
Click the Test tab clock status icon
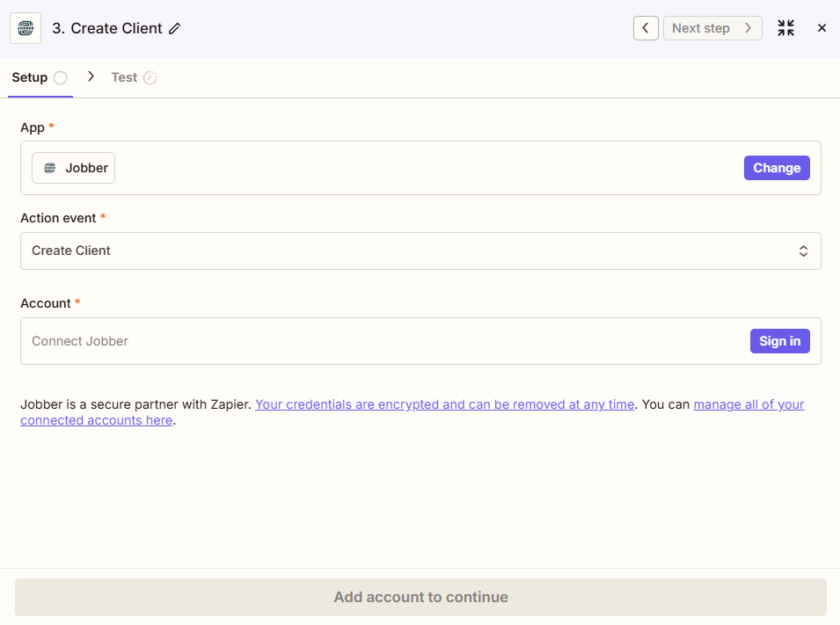pos(150,77)
